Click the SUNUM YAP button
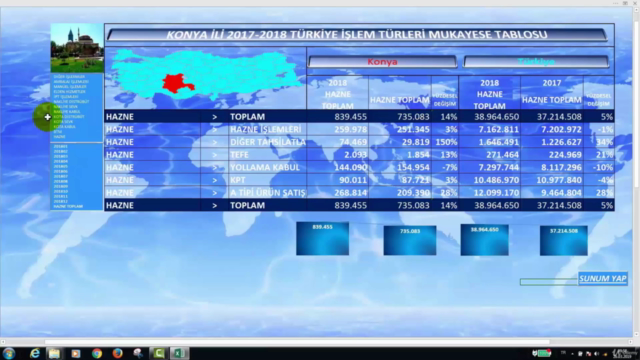The width and height of the screenshot is (640, 360). pos(602,279)
